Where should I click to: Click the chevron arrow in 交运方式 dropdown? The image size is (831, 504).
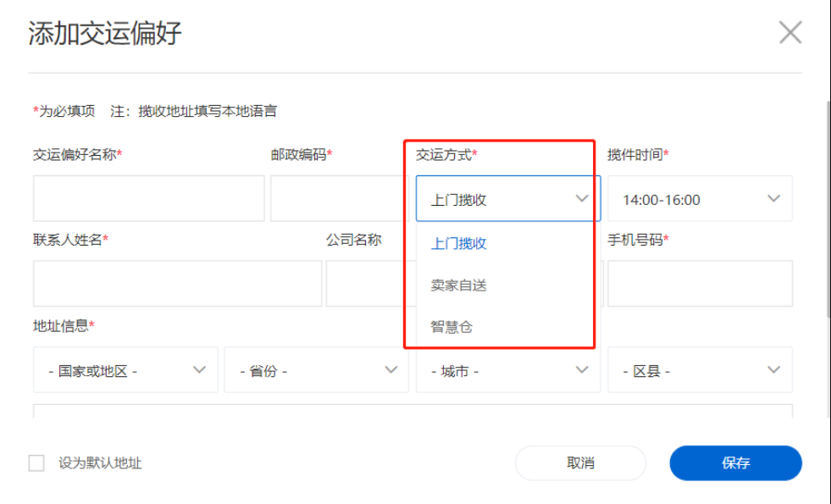coord(582,199)
